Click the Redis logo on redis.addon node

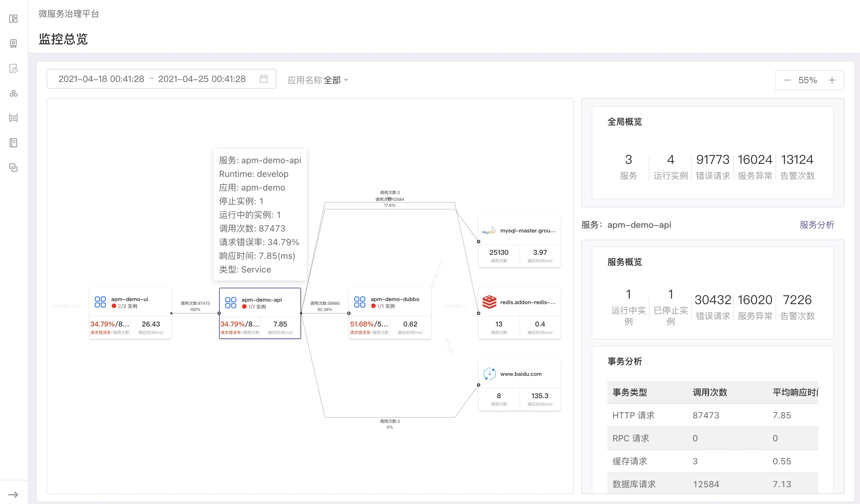pyautogui.click(x=489, y=302)
